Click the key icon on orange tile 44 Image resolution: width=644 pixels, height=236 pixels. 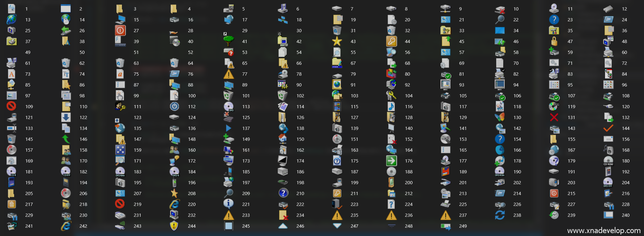(391, 41)
